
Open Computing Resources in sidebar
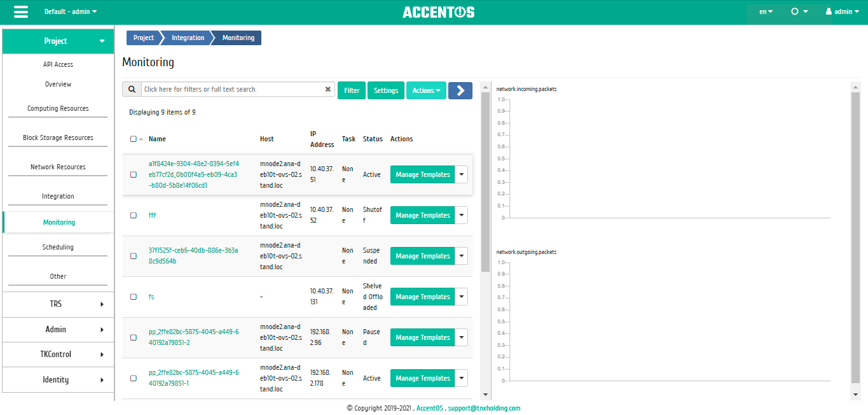pos(58,108)
